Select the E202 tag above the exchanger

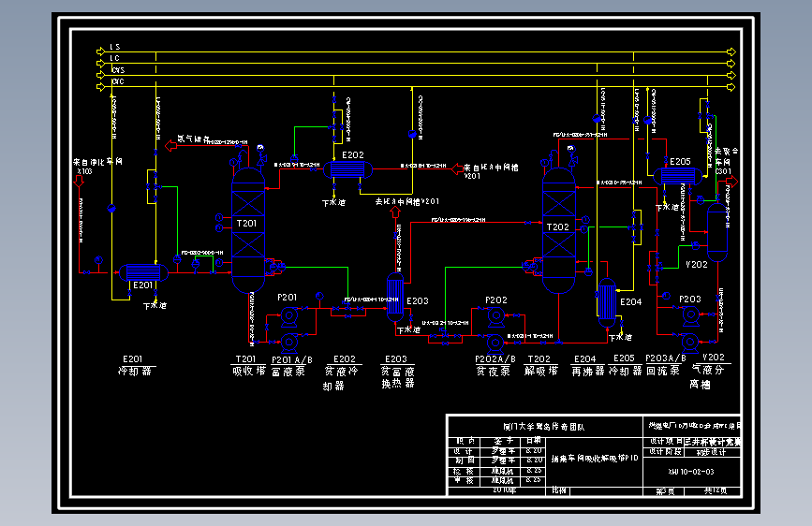click(x=353, y=154)
